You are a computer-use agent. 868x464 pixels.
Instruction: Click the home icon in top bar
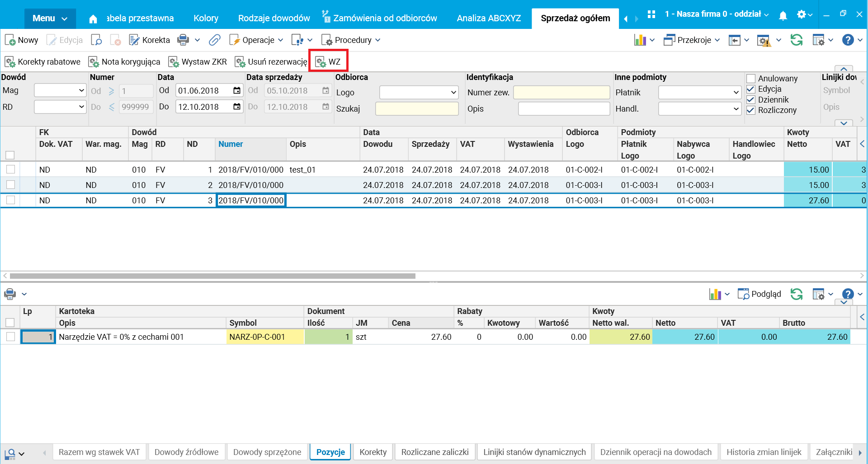point(93,19)
